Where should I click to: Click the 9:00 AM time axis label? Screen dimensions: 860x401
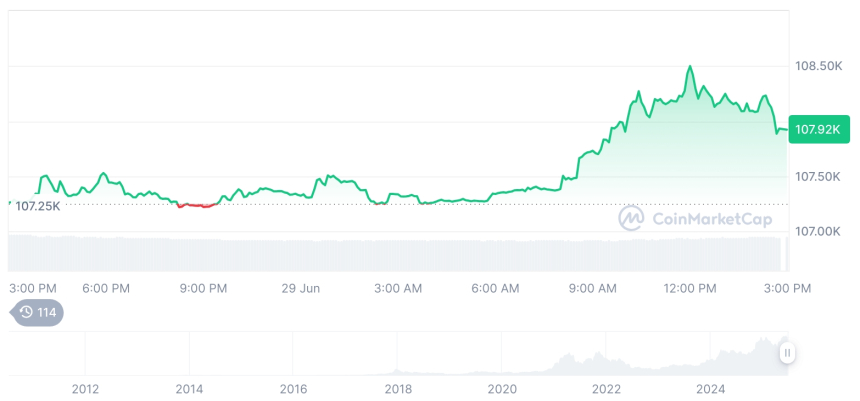593,288
